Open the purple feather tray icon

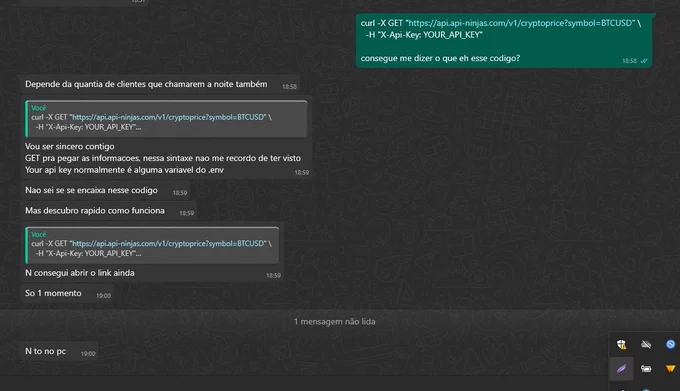pos(621,369)
